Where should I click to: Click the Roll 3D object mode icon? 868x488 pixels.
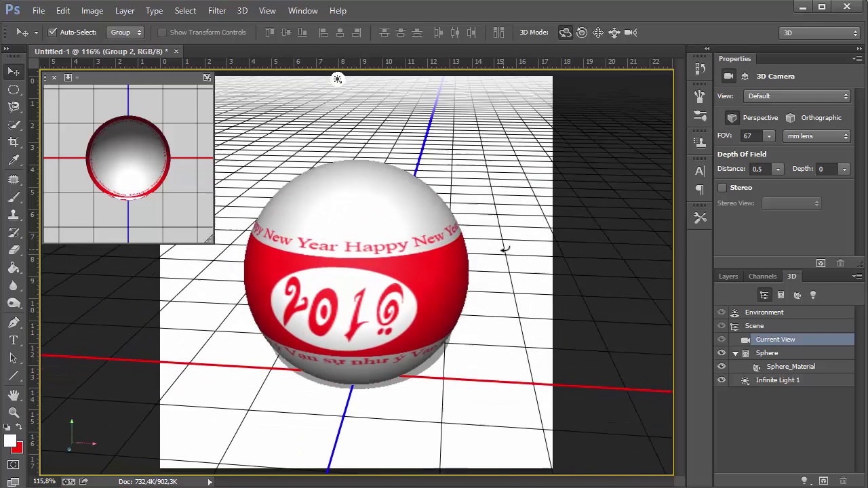(x=582, y=33)
